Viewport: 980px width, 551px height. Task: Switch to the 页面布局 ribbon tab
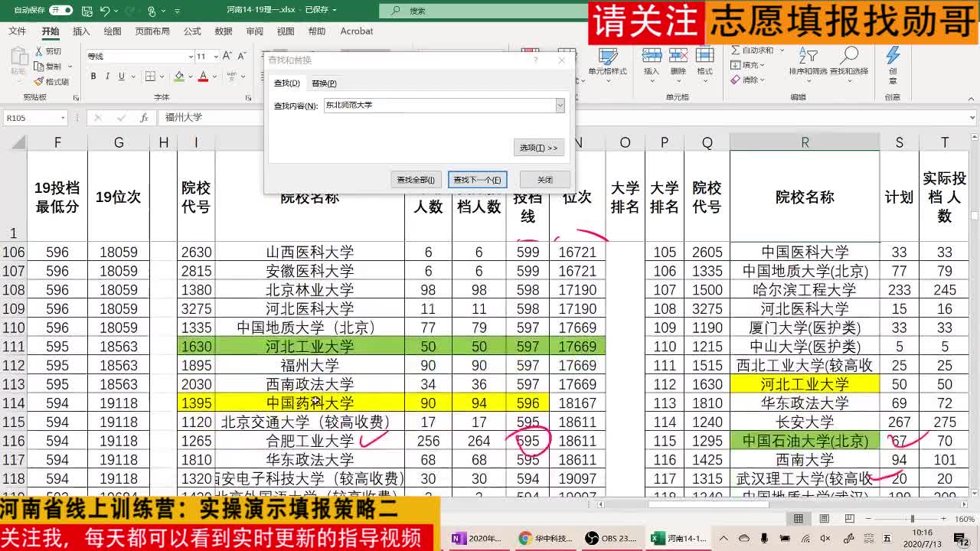pyautogui.click(x=152, y=31)
